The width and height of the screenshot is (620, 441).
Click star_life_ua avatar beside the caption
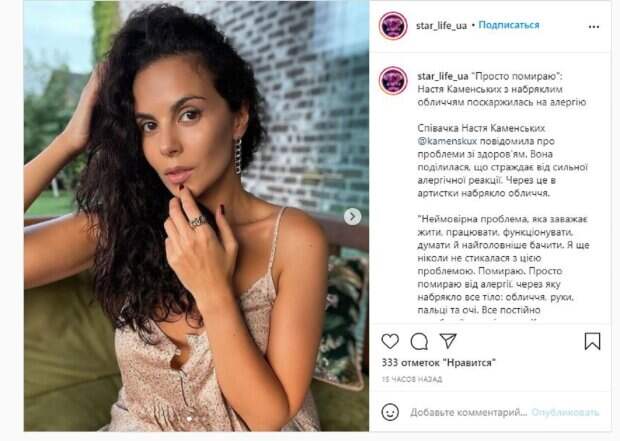click(x=393, y=81)
